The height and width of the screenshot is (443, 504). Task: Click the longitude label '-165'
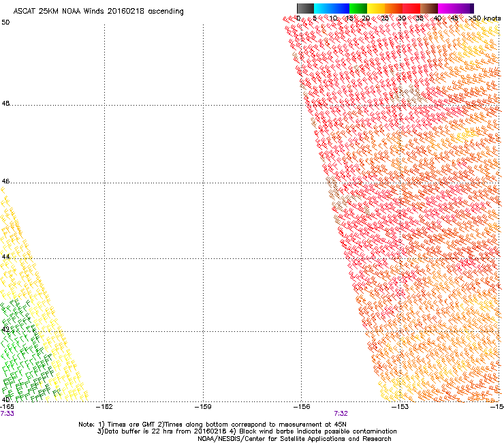point(7,407)
